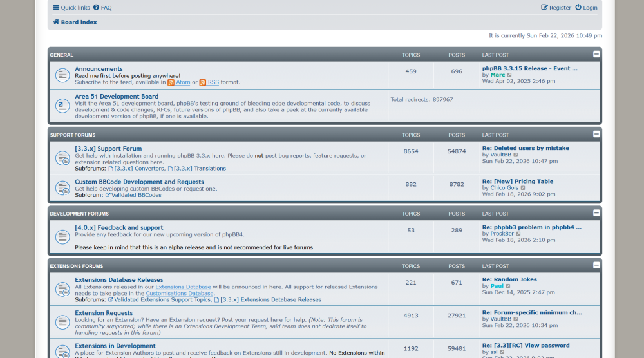View Prosk8er user profile
Viewport: 644px width, 358px height.
tap(502, 234)
